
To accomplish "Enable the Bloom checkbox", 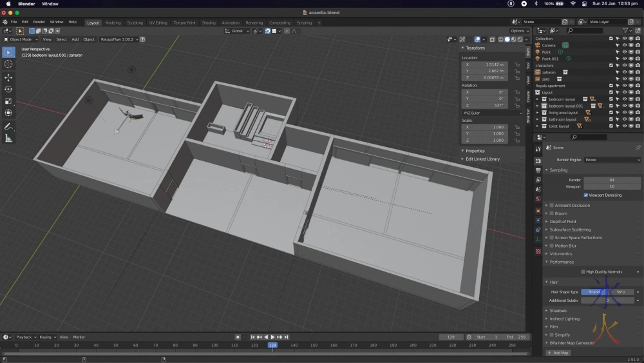I will click(x=552, y=213).
